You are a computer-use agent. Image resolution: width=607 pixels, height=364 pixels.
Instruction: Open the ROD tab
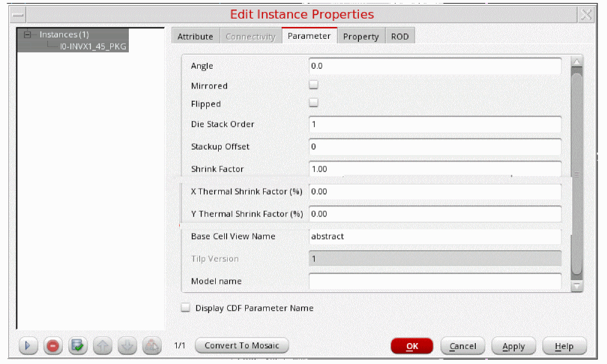pos(400,37)
